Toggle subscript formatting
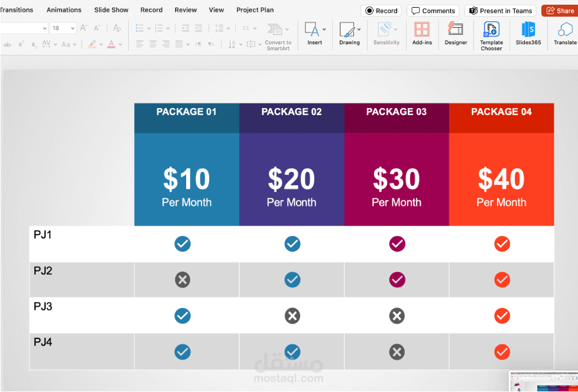Image resolution: width=578 pixels, height=392 pixels. 34,45
